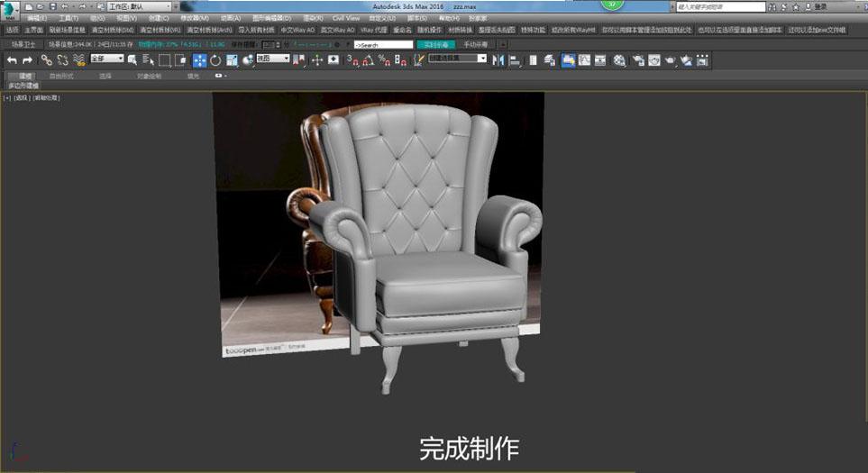868x473 pixels.
Task: Click the 刷新场景信息 button
Action: (x=68, y=30)
